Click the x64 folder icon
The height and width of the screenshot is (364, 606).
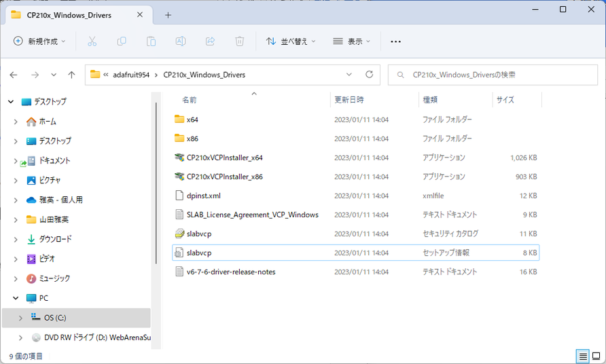pyautogui.click(x=179, y=119)
